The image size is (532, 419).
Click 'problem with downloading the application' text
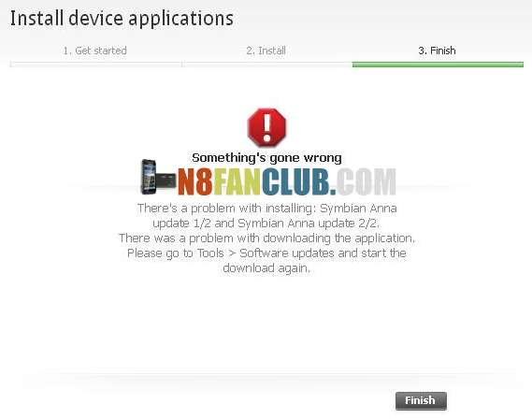click(302, 238)
